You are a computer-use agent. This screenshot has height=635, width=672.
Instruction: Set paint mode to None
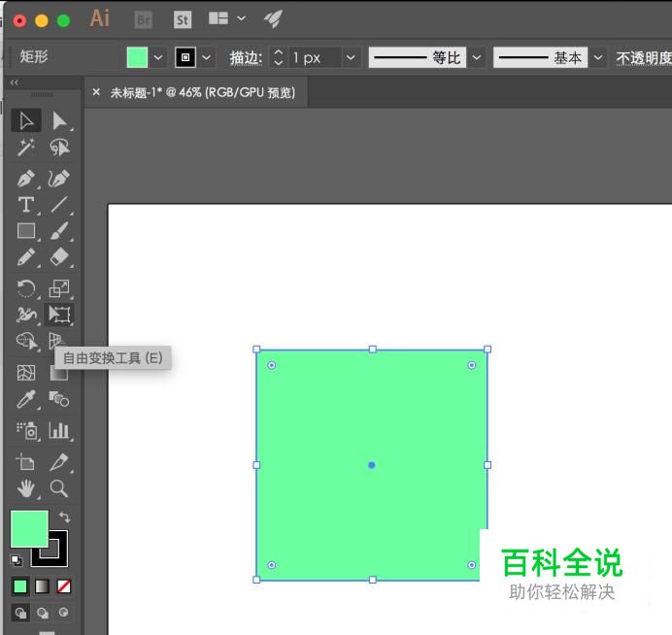64,586
